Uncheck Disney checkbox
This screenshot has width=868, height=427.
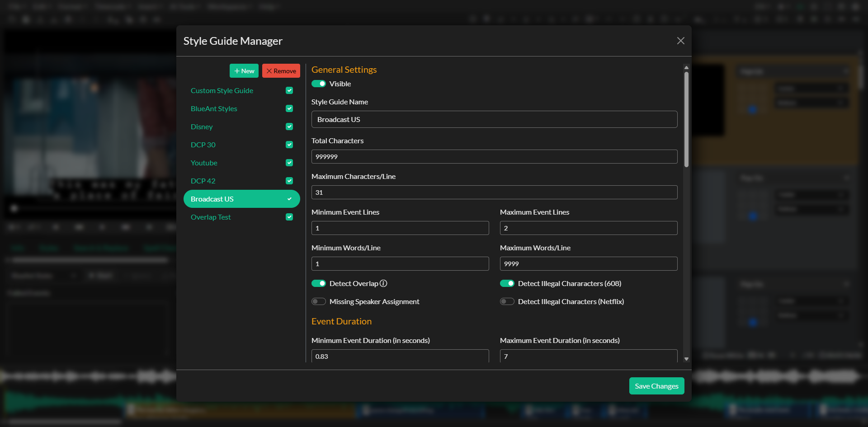[289, 127]
